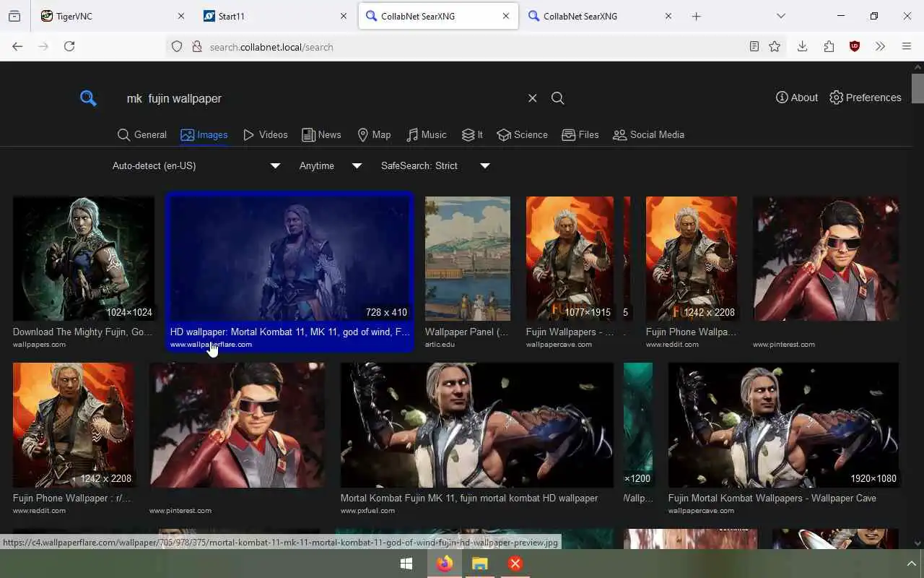Expand the system tray hidden icons chevron
924x578 pixels.
tap(911, 564)
